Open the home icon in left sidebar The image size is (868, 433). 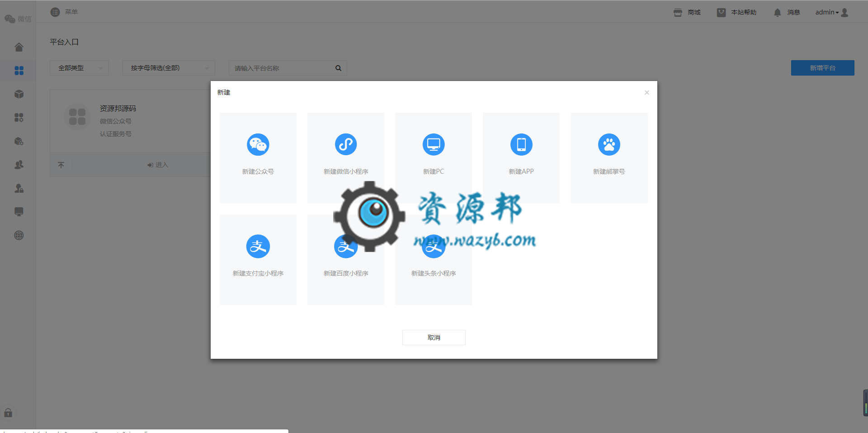[19, 47]
